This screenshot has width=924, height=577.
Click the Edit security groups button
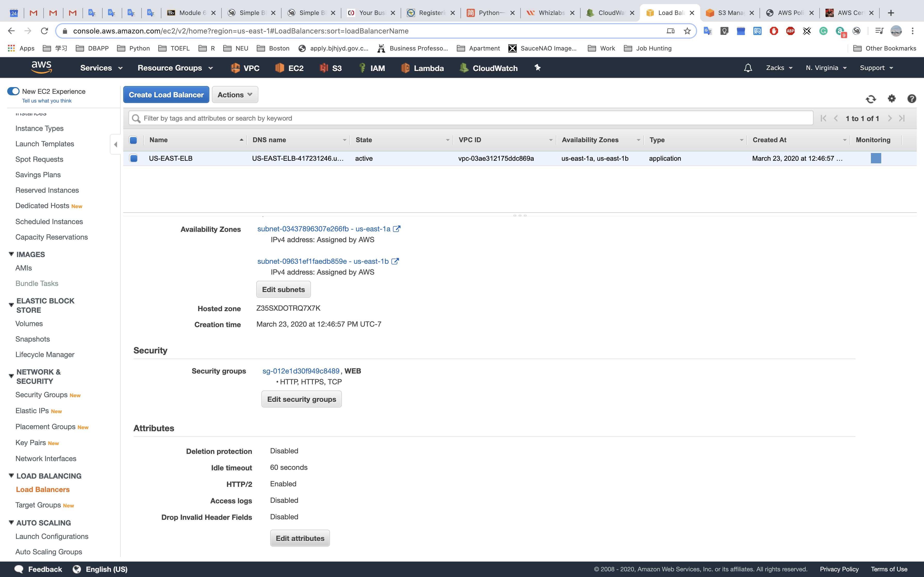(301, 399)
